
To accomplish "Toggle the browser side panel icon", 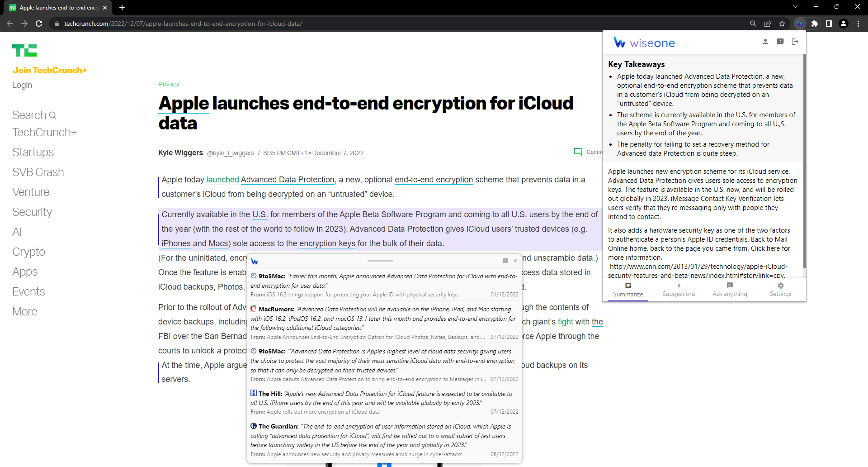I will [x=829, y=24].
